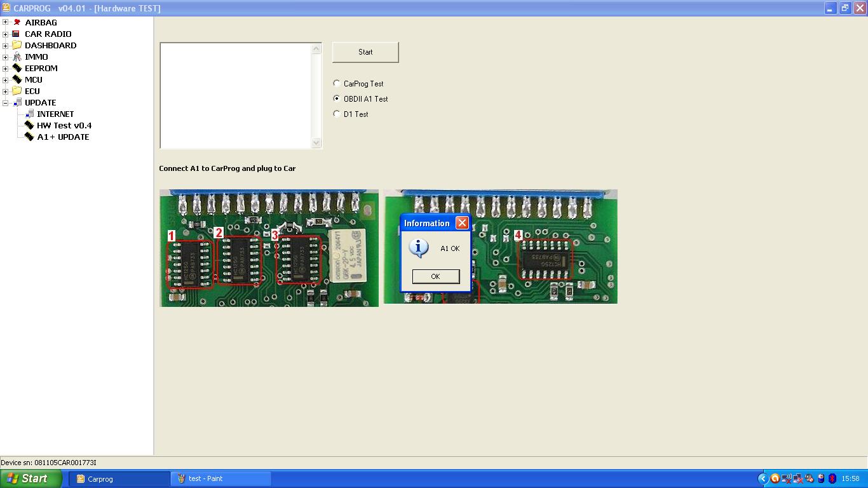The image size is (868, 488).
Task: Click the Device sn status bar text
Action: coord(49,463)
